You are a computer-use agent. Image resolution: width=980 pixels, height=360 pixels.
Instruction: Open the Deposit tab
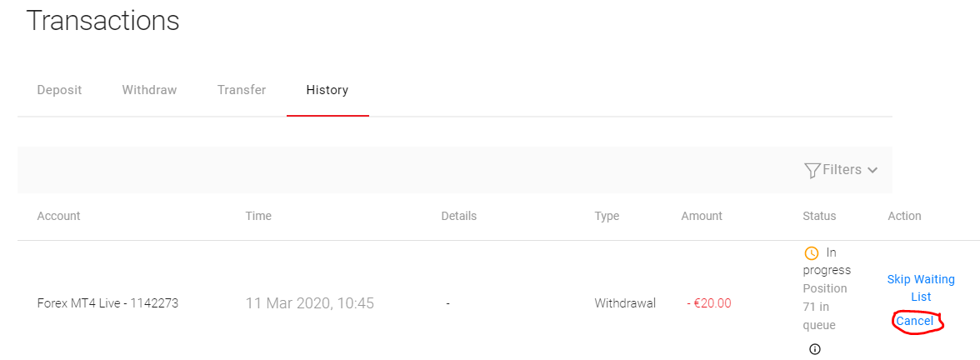59,90
